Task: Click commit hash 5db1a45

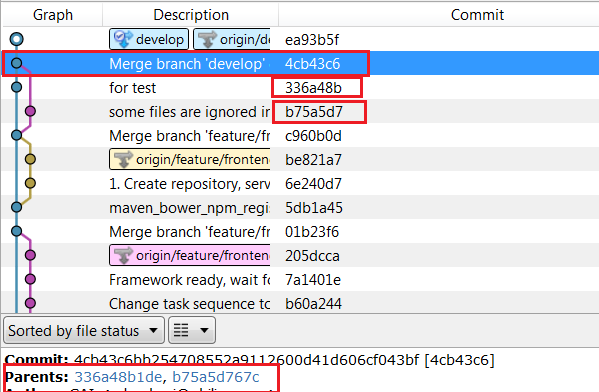Action: pyautogui.click(x=314, y=208)
